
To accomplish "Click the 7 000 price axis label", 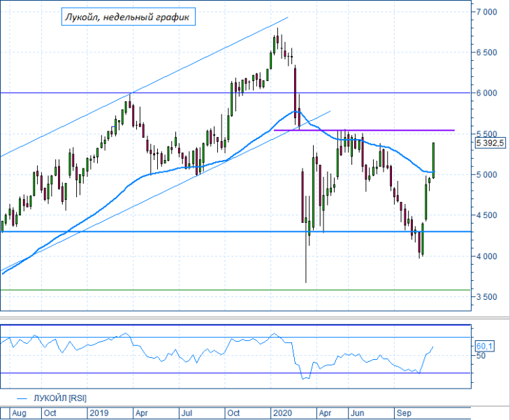I will [486, 12].
